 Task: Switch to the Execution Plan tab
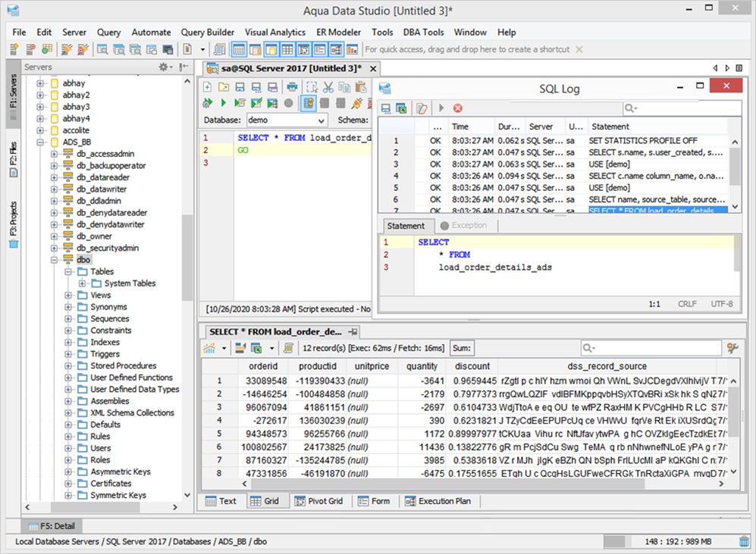(438, 501)
